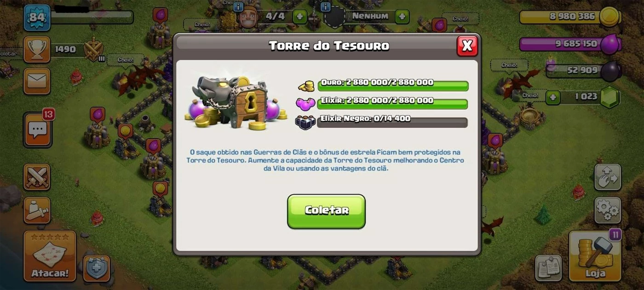Start an attack with Atacar! map button
The height and width of the screenshot is (290, 644).
tap(50, 256)
